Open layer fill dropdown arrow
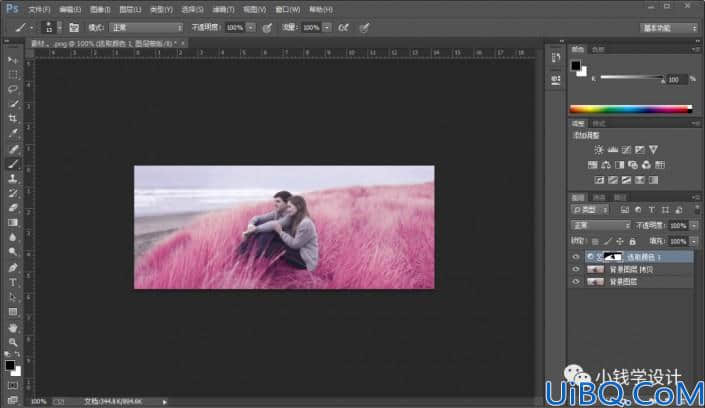This screenshot has width=705, height=408. pyautogui.click(x=694, y=242)
